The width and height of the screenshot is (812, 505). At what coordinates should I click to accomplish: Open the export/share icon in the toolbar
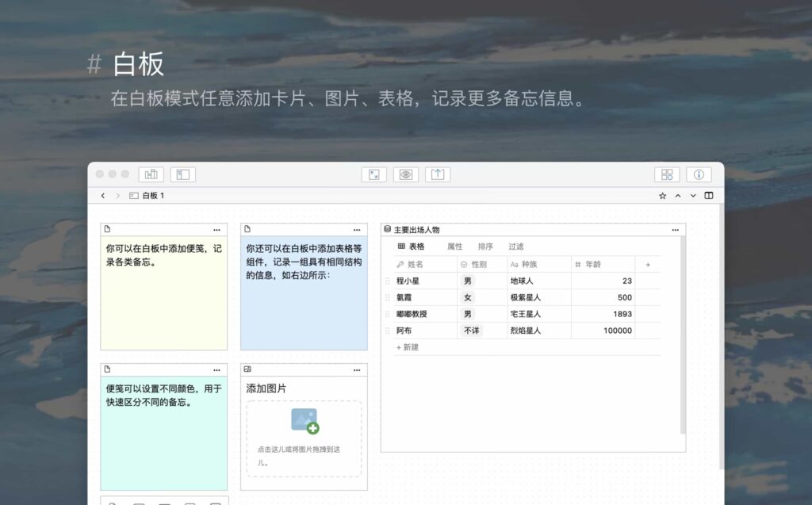click(438, 174)
